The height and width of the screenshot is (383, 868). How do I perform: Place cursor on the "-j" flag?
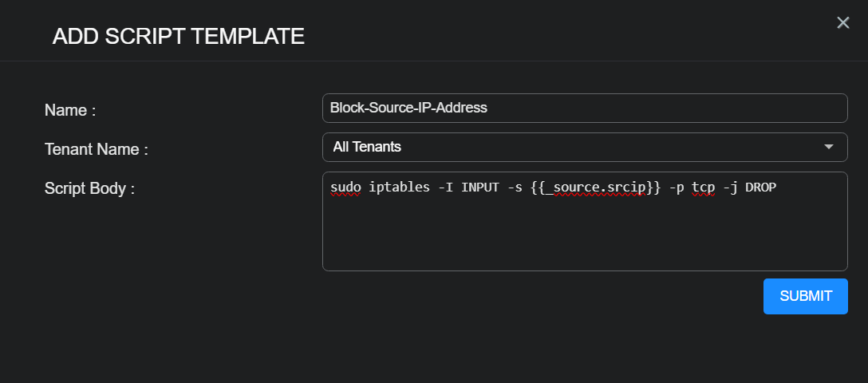(x=730, y=188)
